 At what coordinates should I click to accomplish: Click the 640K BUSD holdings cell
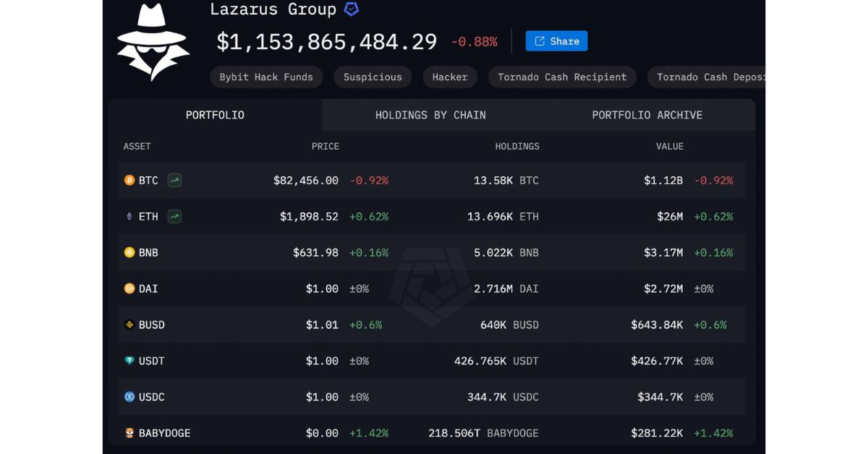[x=510, y=325]
